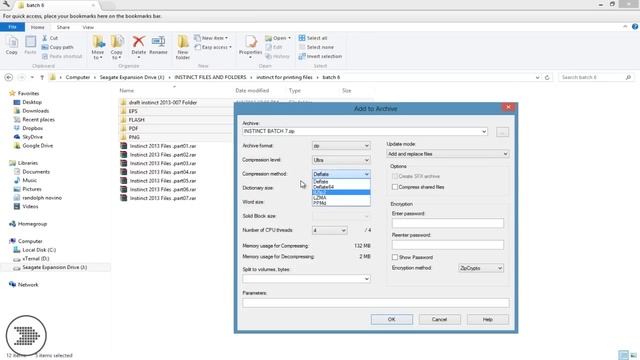This screenshot has width=640, height=360.
Task: Click the Cut scissors icon
Action: pos(45,38)
